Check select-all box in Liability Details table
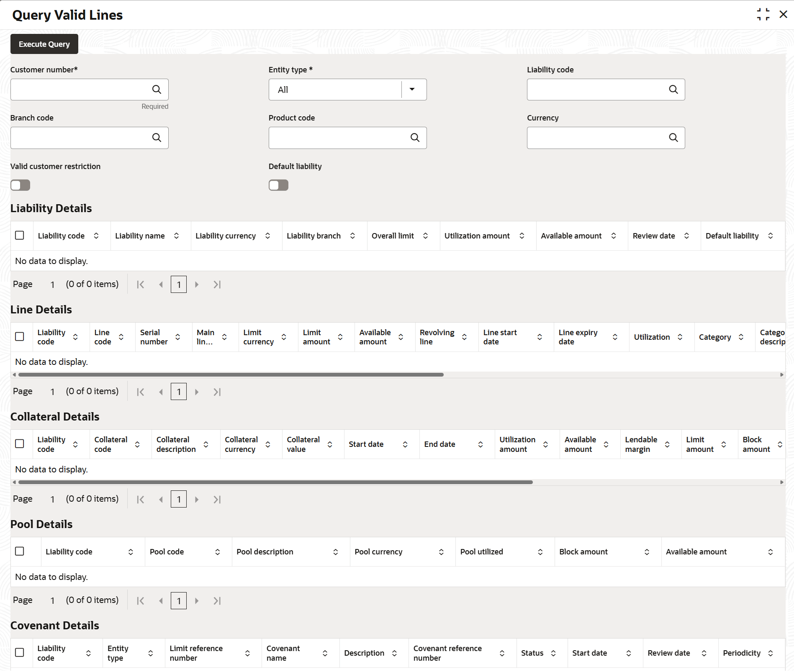 coord(20,236)
